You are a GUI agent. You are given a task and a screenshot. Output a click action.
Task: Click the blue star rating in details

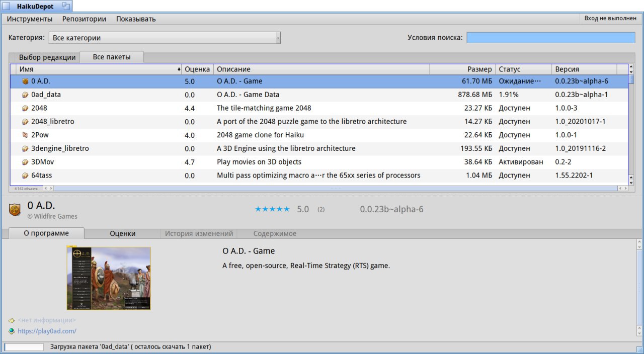[x=272, y=209]
